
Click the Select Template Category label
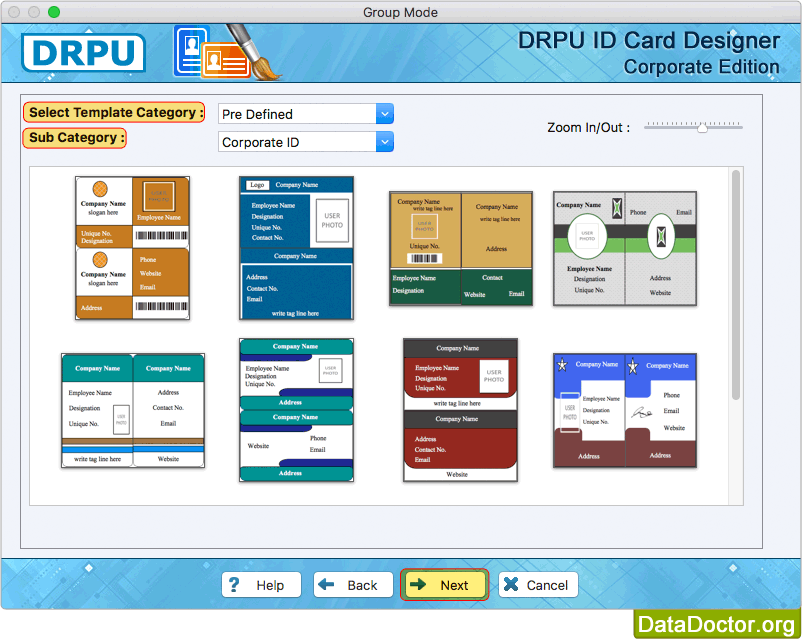click(114, 112)
